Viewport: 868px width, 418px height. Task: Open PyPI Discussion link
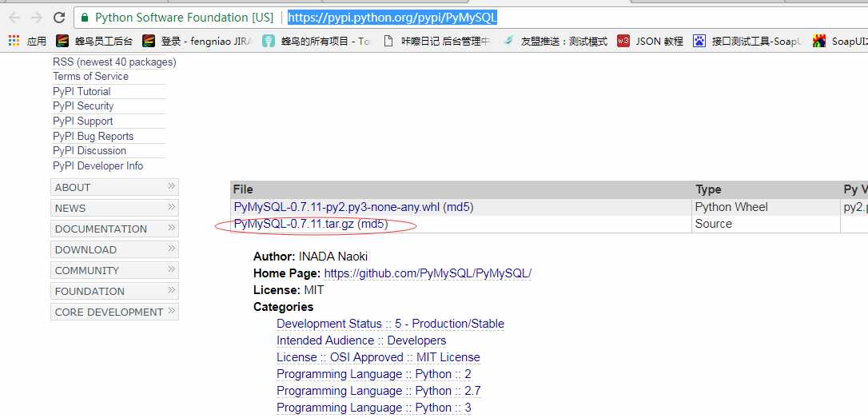[90, 150]
